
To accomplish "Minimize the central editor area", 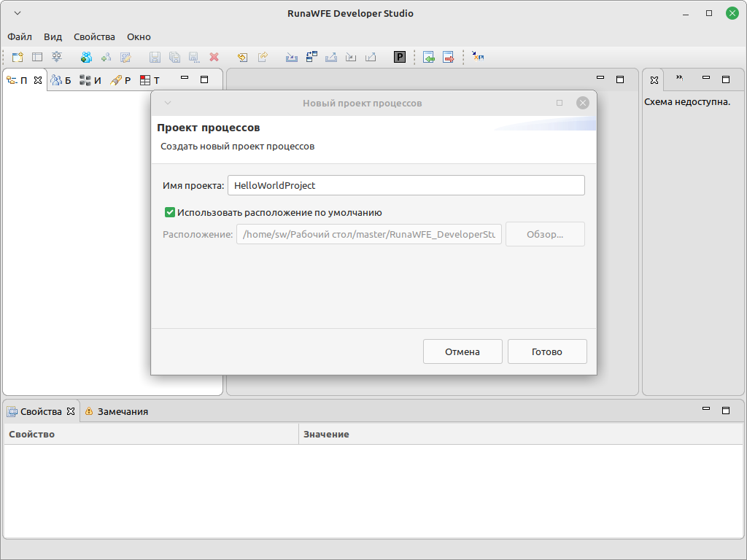I will (x=600, y=77).
